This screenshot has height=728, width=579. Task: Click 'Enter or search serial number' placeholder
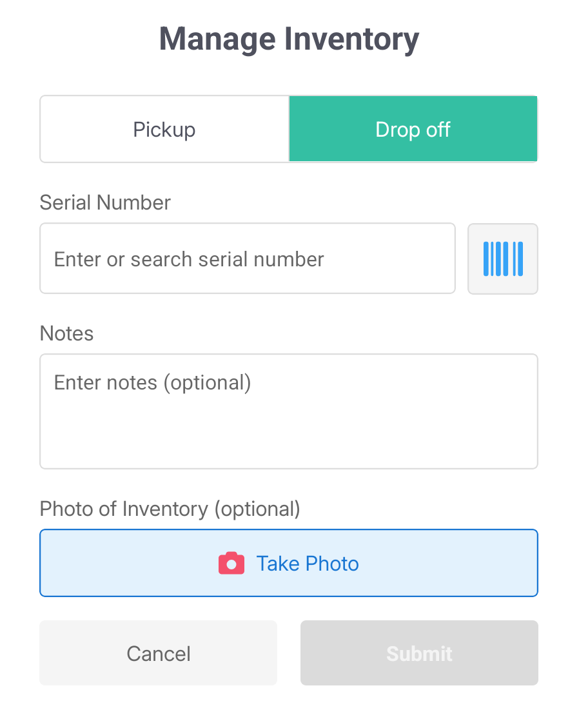pyautogui.click(x=189, y=259)
